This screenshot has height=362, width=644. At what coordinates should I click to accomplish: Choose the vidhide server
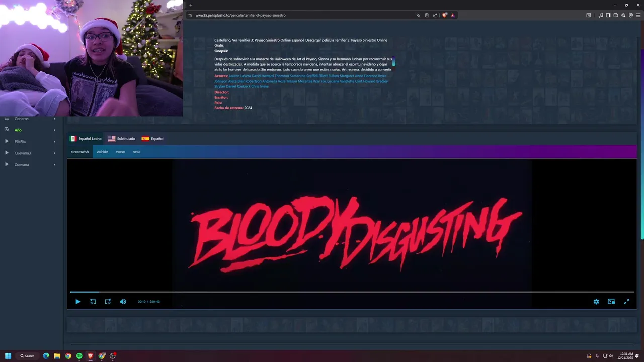coord(102,152)
